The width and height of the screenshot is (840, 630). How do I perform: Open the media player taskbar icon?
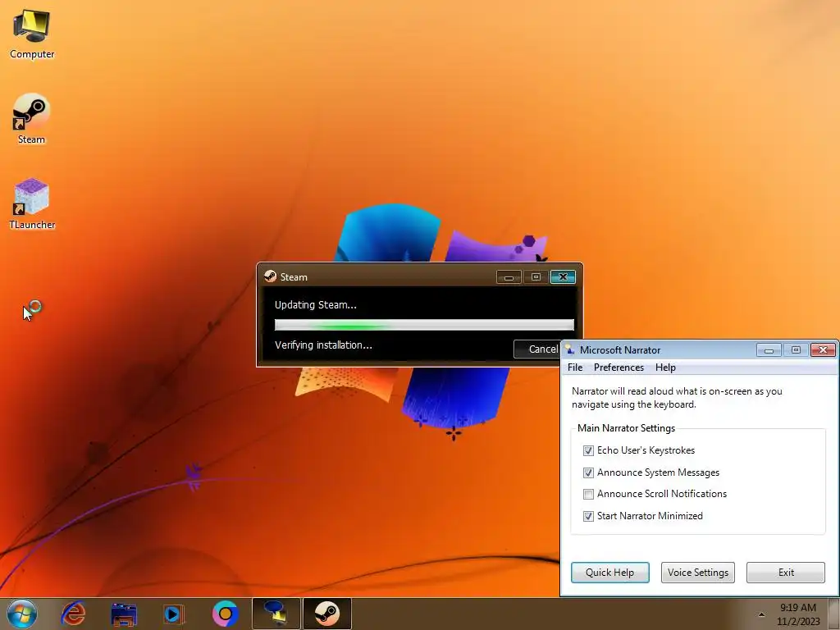coord(173,614)
